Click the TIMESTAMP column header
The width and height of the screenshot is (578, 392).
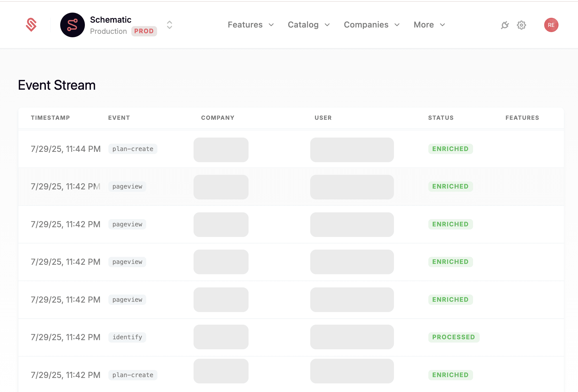tap(50, 118)
